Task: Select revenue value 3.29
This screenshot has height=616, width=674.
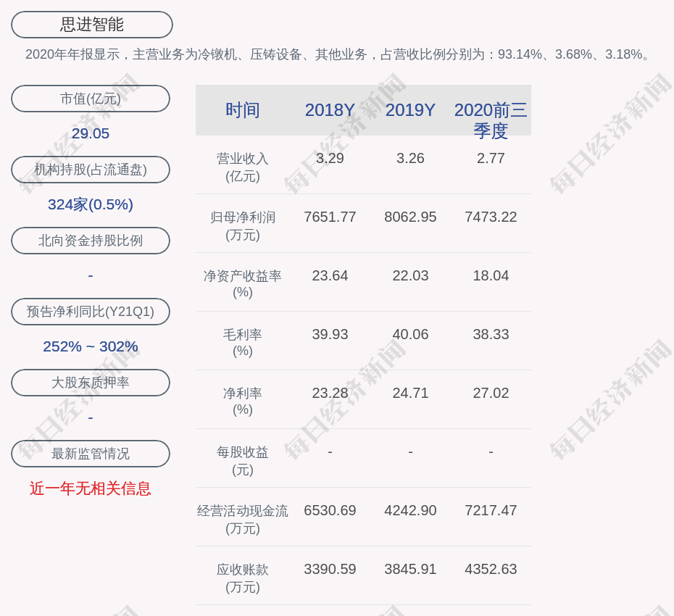Action: [330, 158]
